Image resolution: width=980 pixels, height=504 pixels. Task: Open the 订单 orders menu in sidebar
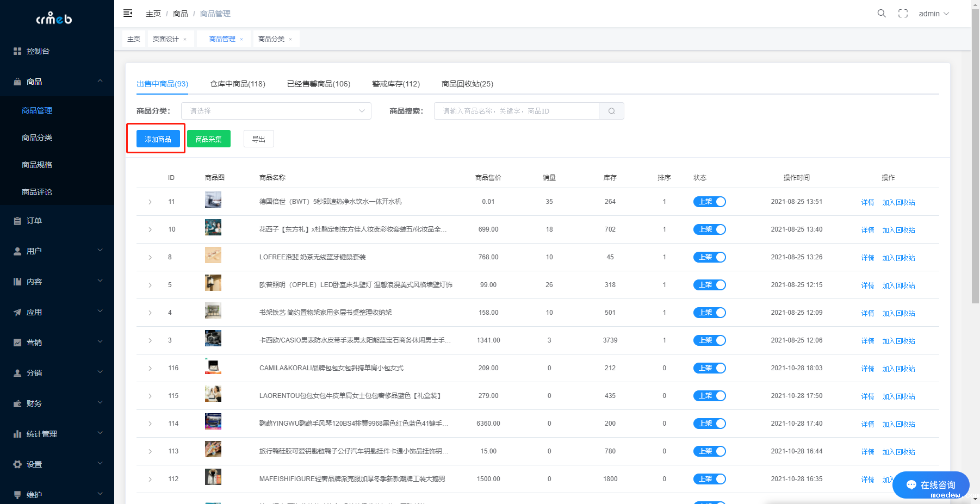click(x=34, y=221)
